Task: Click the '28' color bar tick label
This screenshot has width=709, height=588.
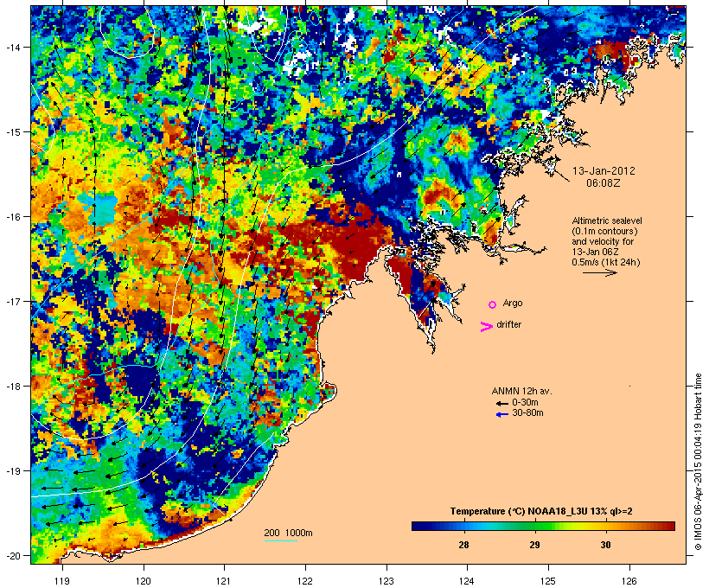Action: (463, 545)
